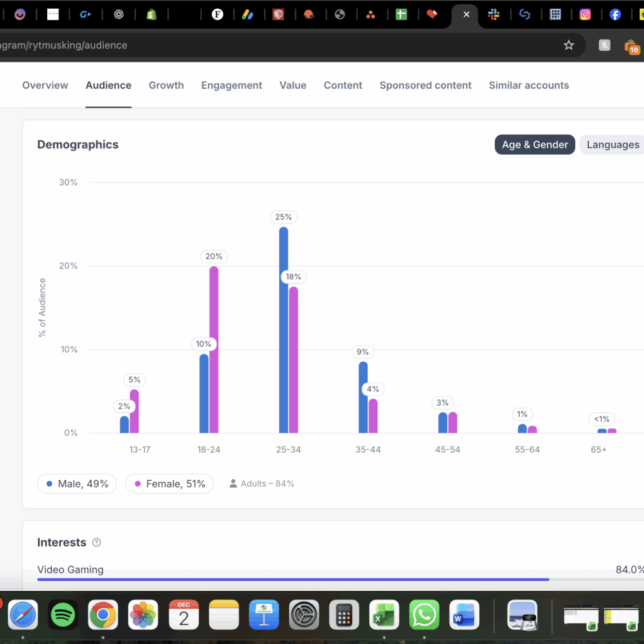Click the Video Gaming interest progress bar
644x644 pixels.
point(292,579)
